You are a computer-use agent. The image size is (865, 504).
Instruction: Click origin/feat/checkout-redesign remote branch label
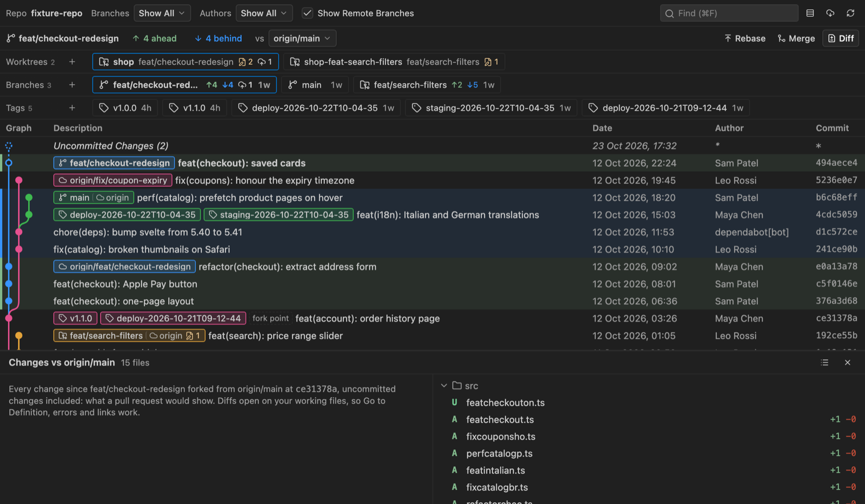tap(124, 267)
